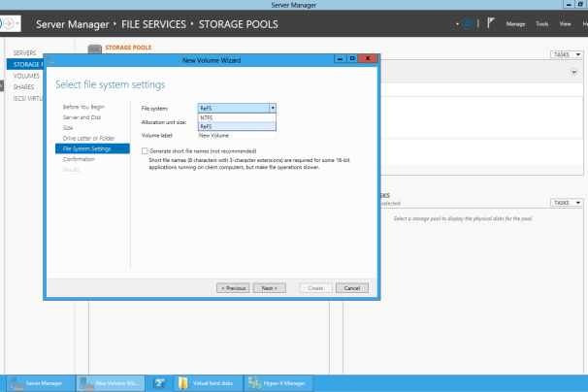Click the Cancel button
The height and width of the screenshot is (392, 588).
(352, 288)
